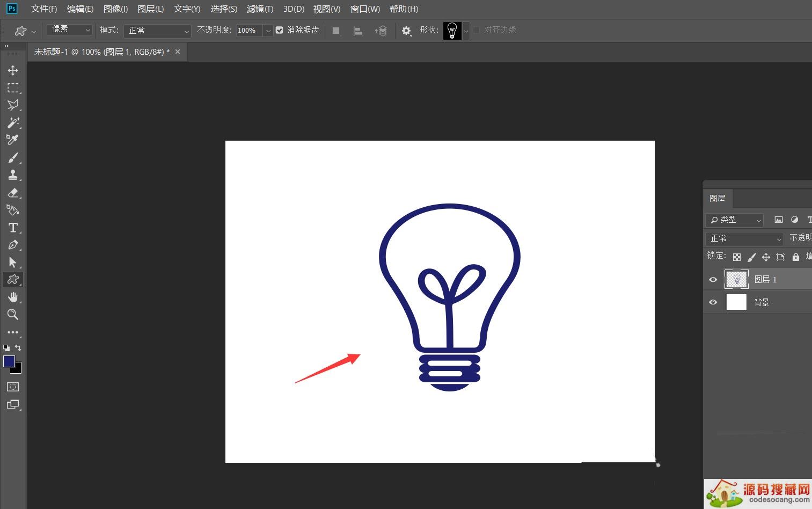Click the 图层 1 layer thumbnail
This screenshot has height=509, width=812.
736,279
